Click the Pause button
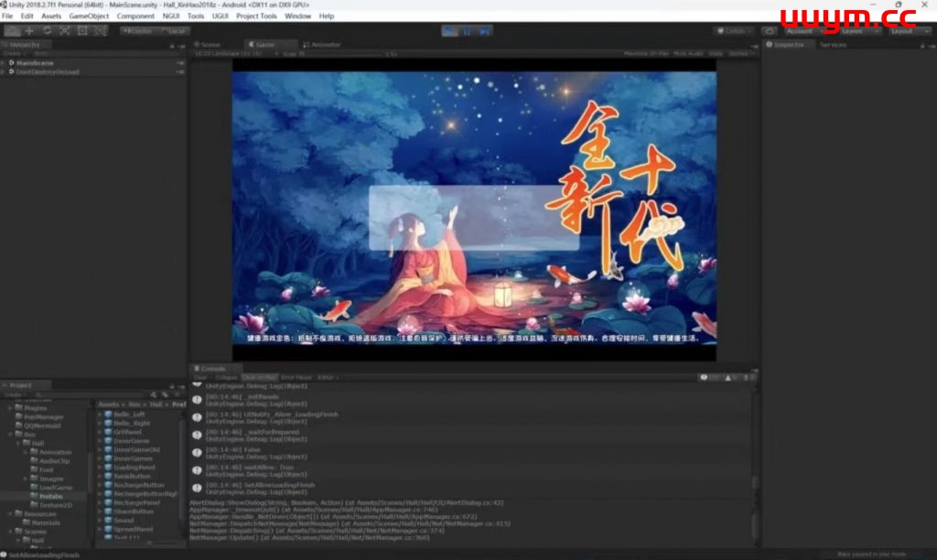This screenshot has height=560, width=937. coord(468,31)
